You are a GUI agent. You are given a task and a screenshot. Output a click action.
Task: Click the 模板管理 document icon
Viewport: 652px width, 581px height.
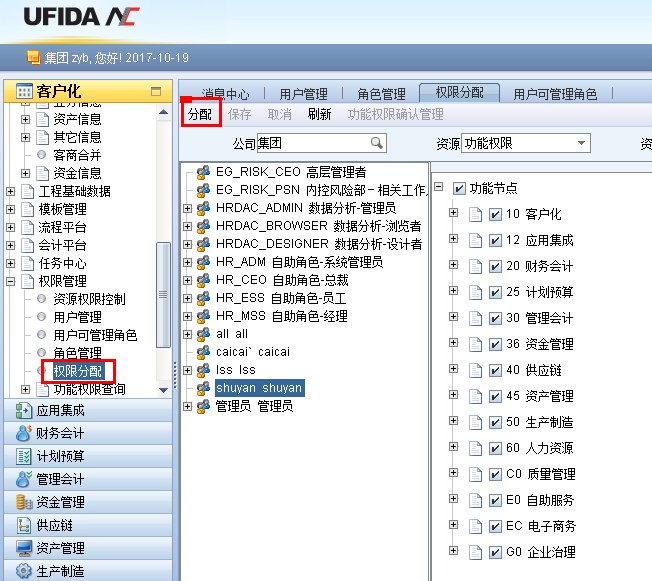click(x=27, y=209)
